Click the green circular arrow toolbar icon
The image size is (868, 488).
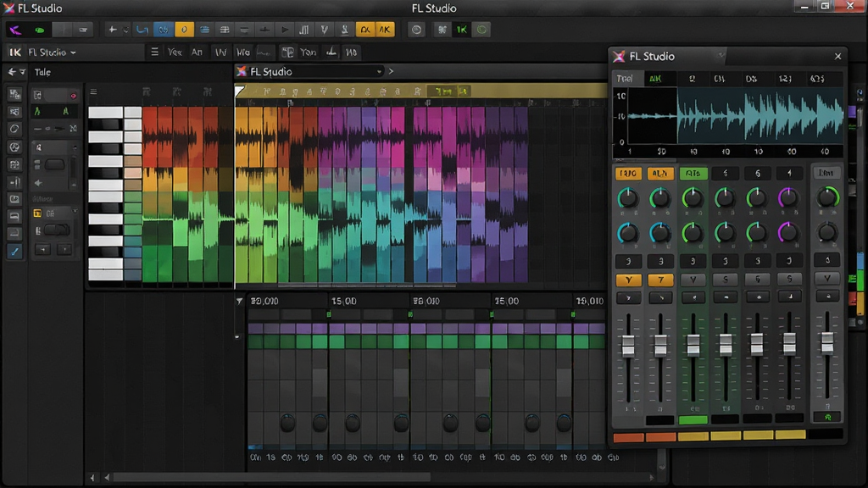point(481,30)
